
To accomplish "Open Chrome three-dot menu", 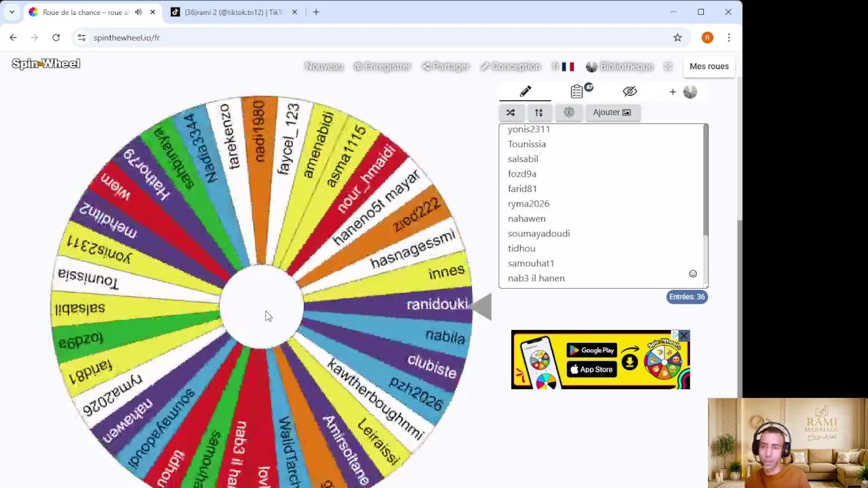I will (x=729, y=38).
